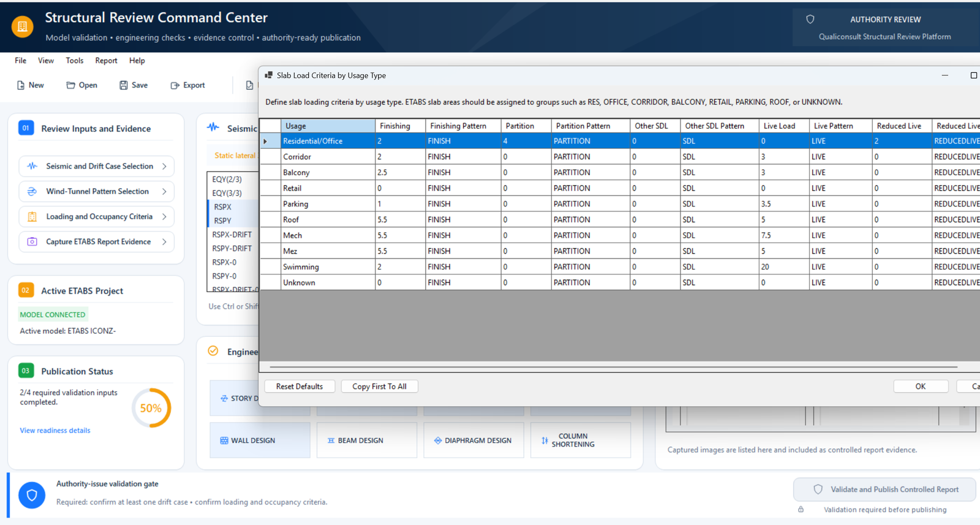The width and height of the screenshot is (980, 525).
Task: Click the Slab Load Criteria dialog icon
Action: 268,75
